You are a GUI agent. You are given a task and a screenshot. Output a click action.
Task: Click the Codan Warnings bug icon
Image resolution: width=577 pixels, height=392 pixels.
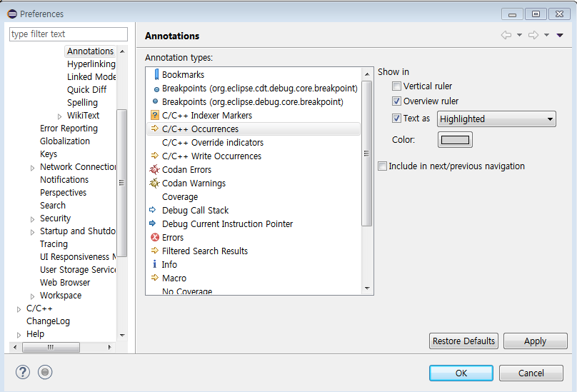154,184
